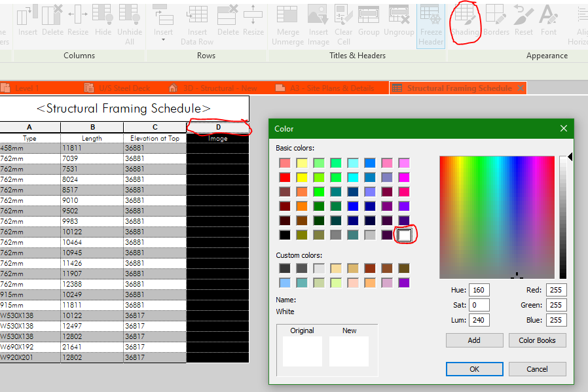This screenshot has width=588, height=392.
Task: Click the Hue input field
Action: pyautogui.click(x=479, y=290)
